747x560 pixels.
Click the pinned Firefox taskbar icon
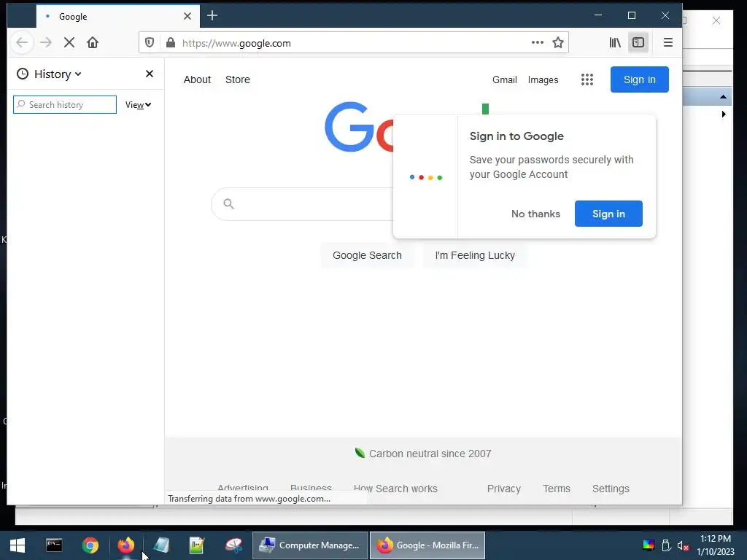(125, 545)
